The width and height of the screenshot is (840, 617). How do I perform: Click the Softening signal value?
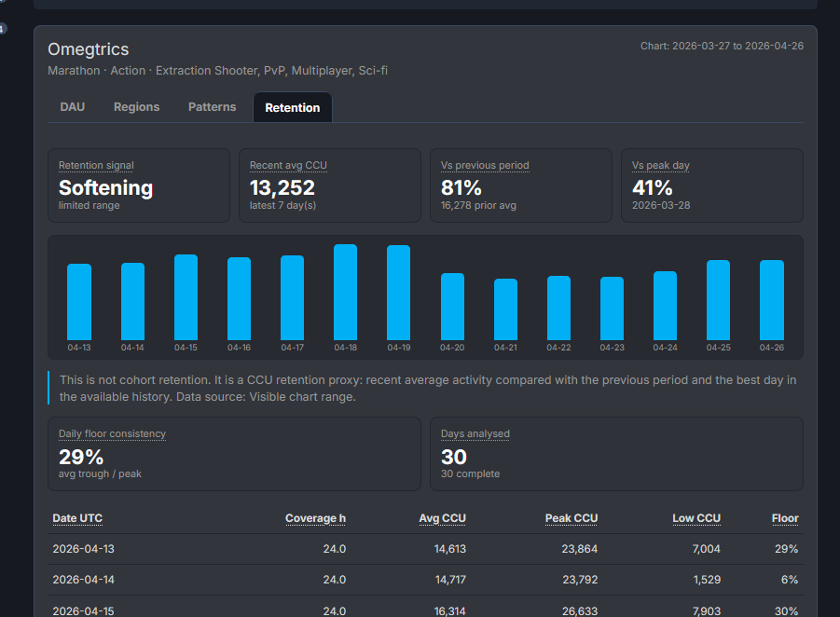coord(105,188)
